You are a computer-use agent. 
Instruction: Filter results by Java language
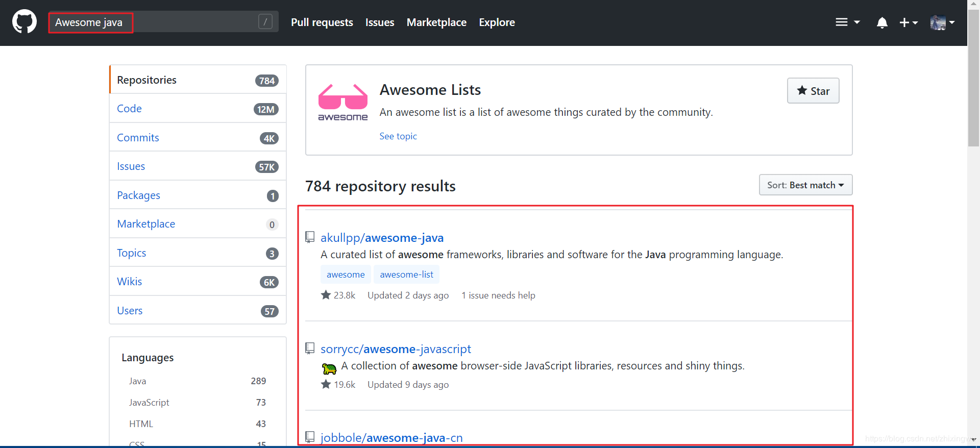tap(138, 381)
